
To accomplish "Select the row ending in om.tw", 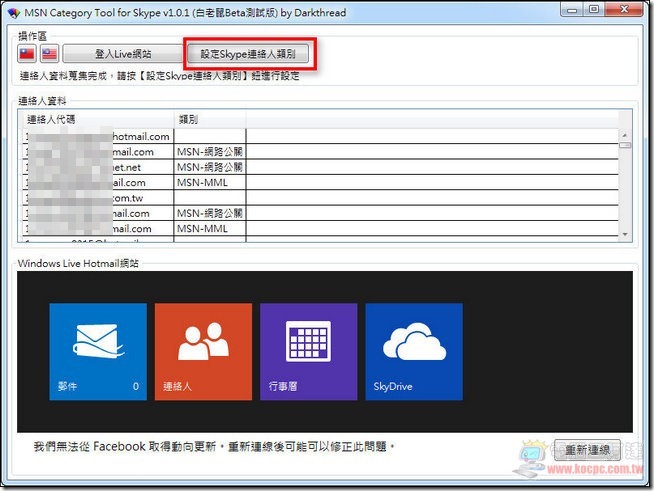I will point(321,198).
